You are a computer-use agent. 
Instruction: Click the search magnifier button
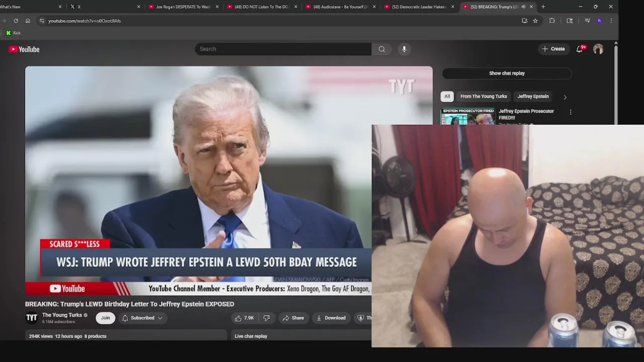tap(382, 49)
